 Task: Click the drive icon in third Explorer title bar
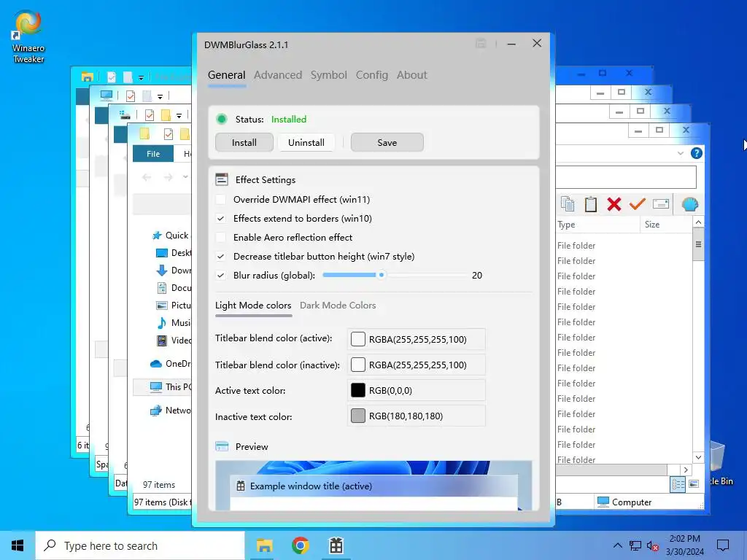[125, 114]
